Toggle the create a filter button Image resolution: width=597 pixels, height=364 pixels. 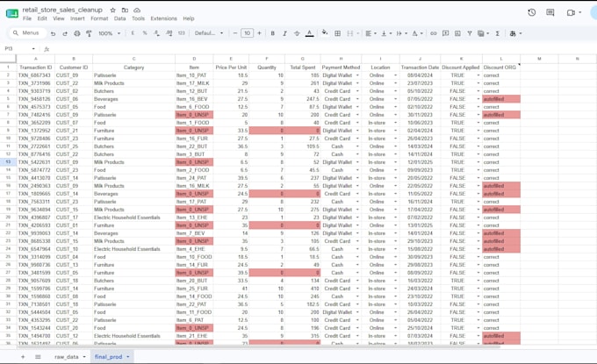[470, 33]
